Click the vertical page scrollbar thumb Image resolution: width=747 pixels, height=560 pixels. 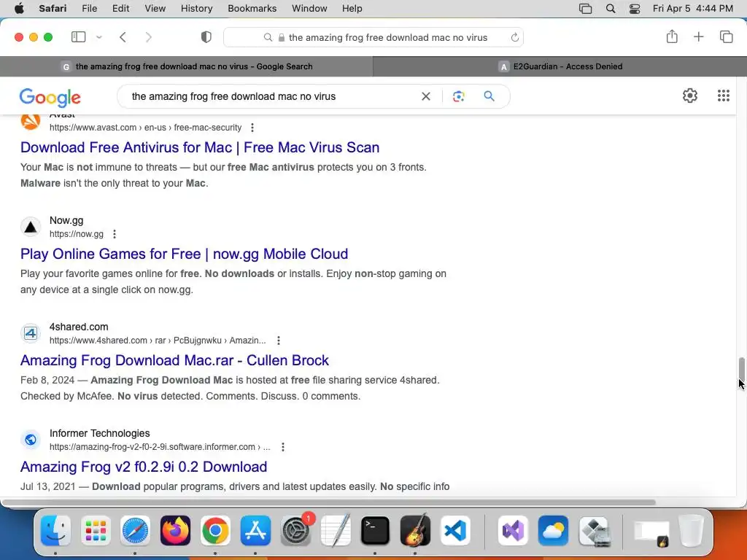click(741, 368)
